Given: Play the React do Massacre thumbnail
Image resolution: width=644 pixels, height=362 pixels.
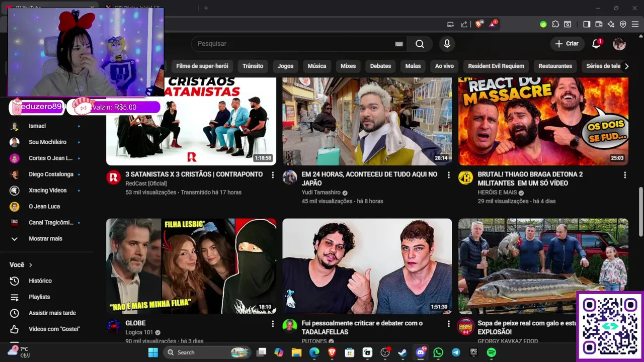Looking at the screenshot, I should pos(543,121).
